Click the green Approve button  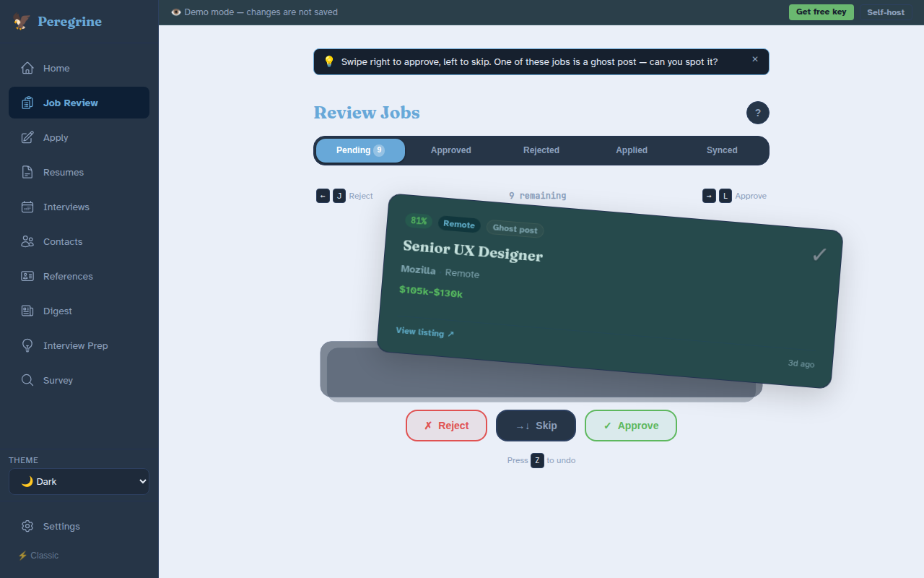(630, 426)
